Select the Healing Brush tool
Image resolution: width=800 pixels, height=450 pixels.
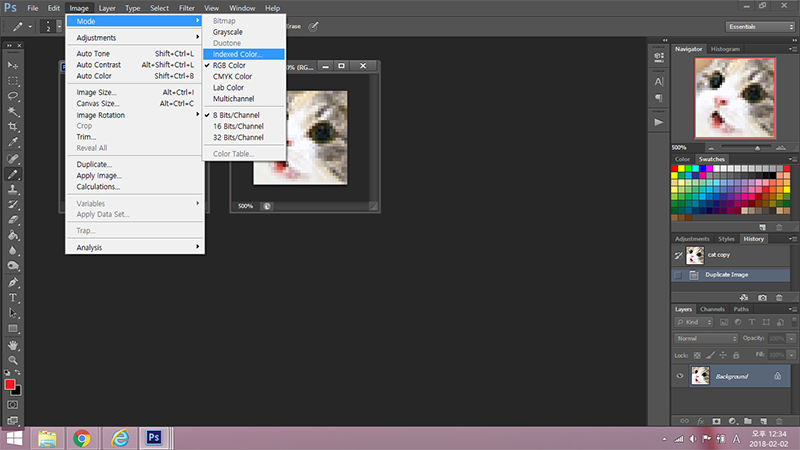13,159
